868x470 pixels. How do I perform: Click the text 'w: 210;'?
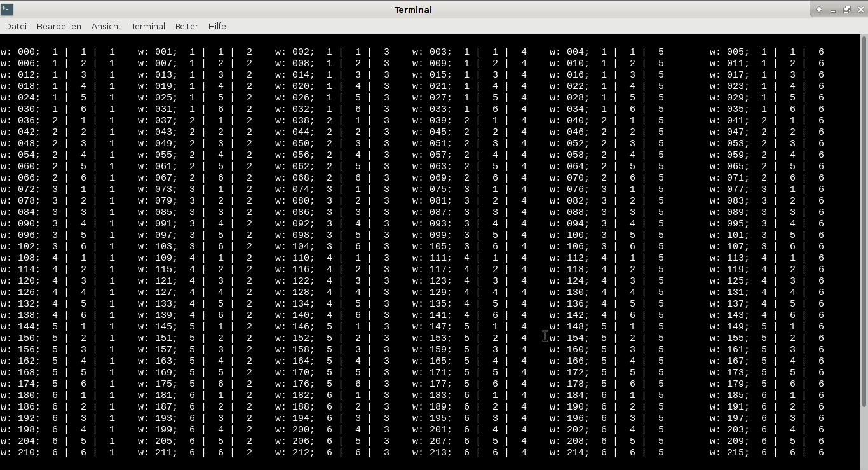(20, 452)
